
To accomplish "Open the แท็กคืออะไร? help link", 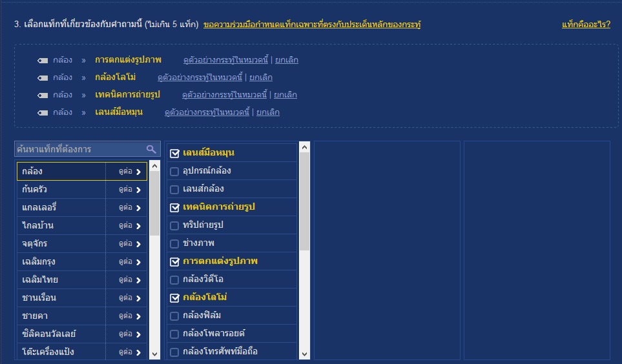I will click(x=586, y=25).
